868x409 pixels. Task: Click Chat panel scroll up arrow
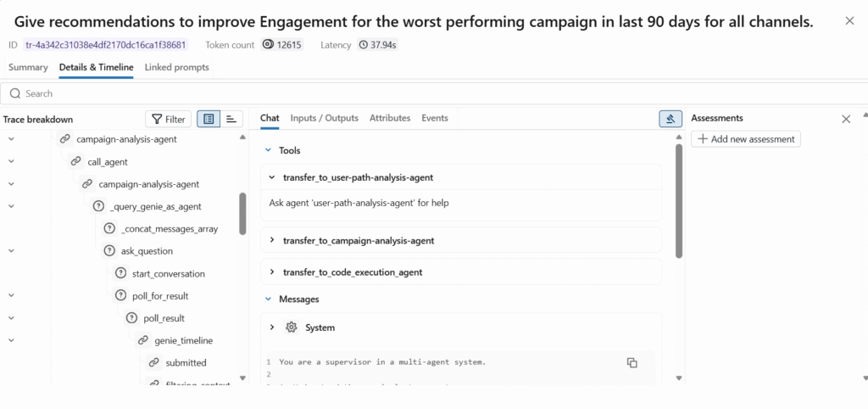[679, 137]
